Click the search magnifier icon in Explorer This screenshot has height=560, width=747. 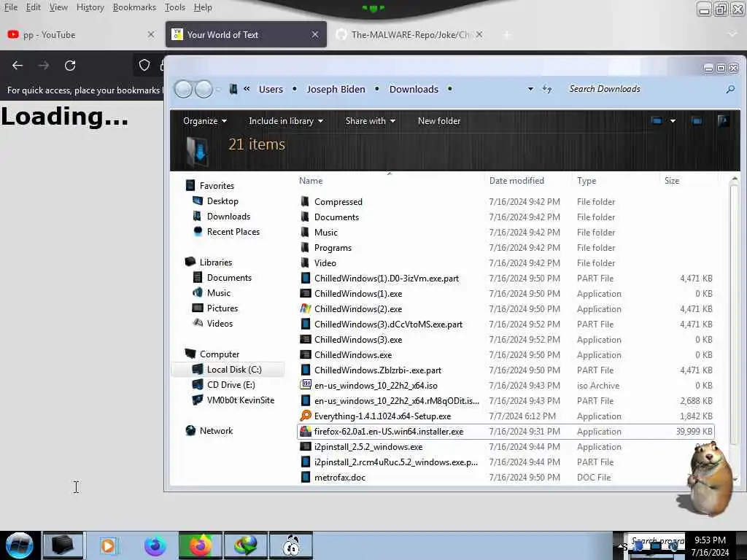[x=730, y=89]
